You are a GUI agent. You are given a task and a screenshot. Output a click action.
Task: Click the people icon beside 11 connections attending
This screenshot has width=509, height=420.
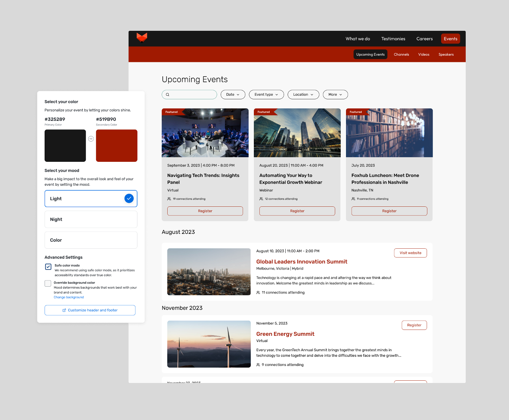[x=258, y=293]
